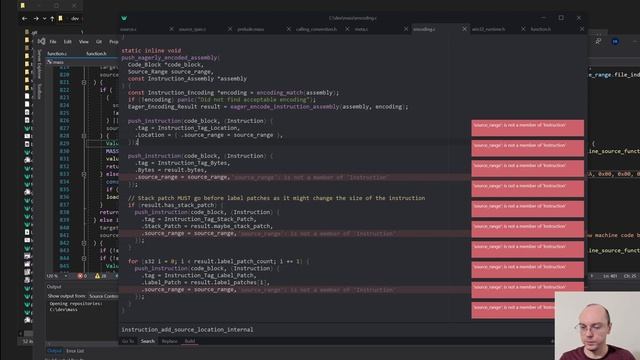Click line '.Stack_Patch = result.maybe_stack_patch,'

(x=207, y=226)
